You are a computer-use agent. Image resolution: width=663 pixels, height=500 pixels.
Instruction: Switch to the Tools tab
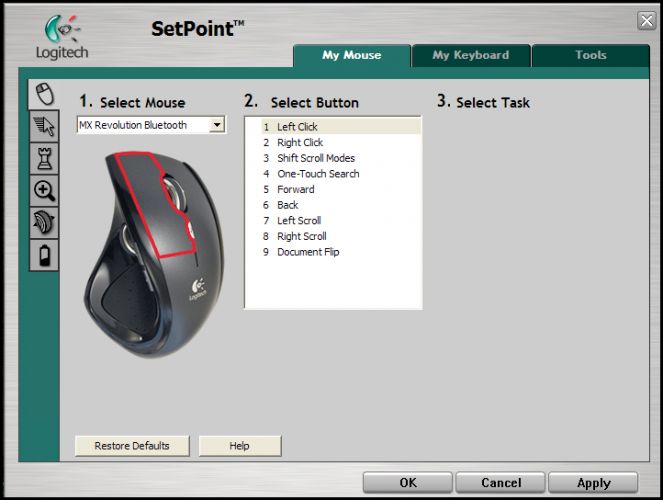[x=591, y=55]
